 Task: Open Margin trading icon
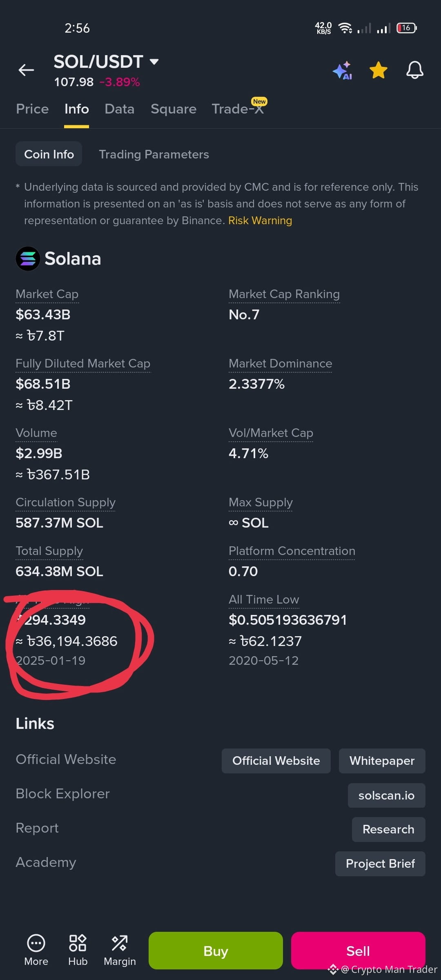(119, 943)
